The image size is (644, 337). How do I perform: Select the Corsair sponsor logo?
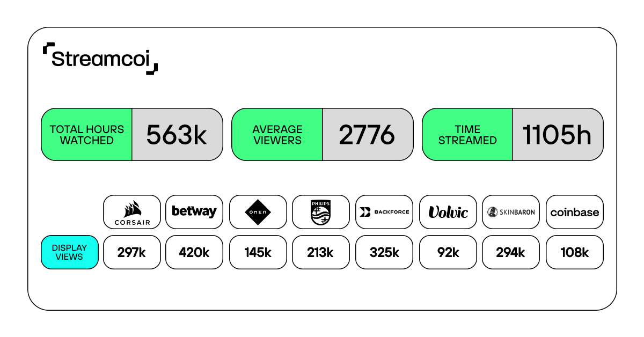click(131, 212)
